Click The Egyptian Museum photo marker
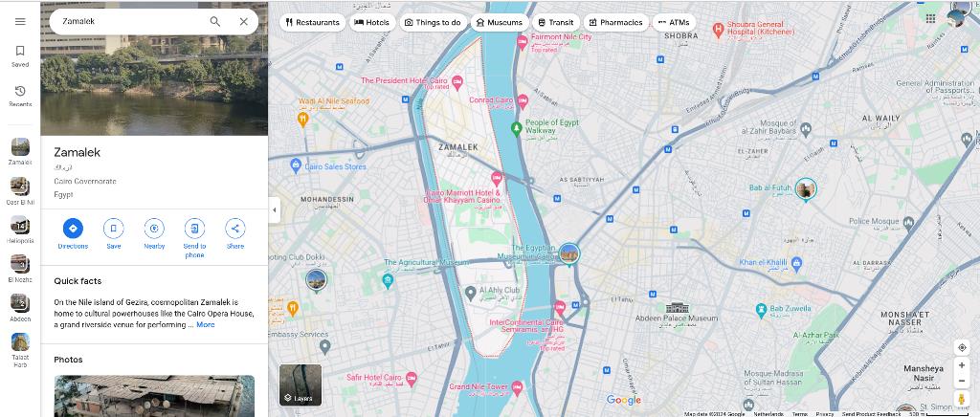Image resolution: width=980 pixels, height=417 pixels. tap(568, 254)
